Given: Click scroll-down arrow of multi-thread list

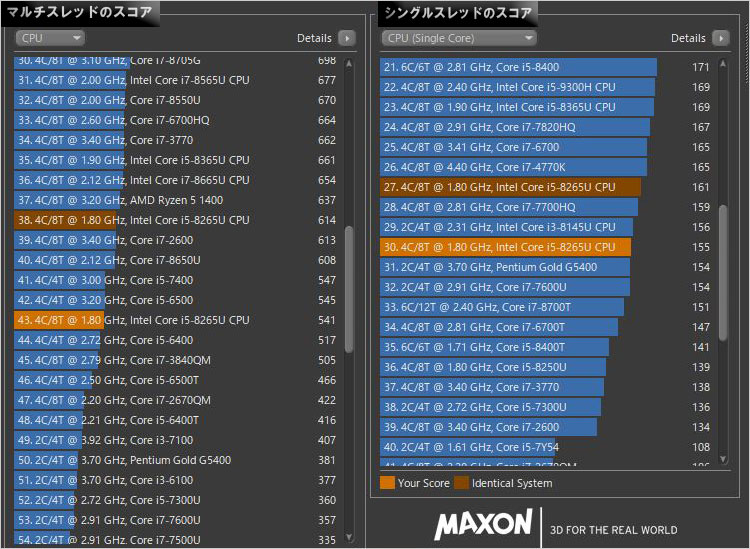Looking at the screenshot, I should click(349, 538).
